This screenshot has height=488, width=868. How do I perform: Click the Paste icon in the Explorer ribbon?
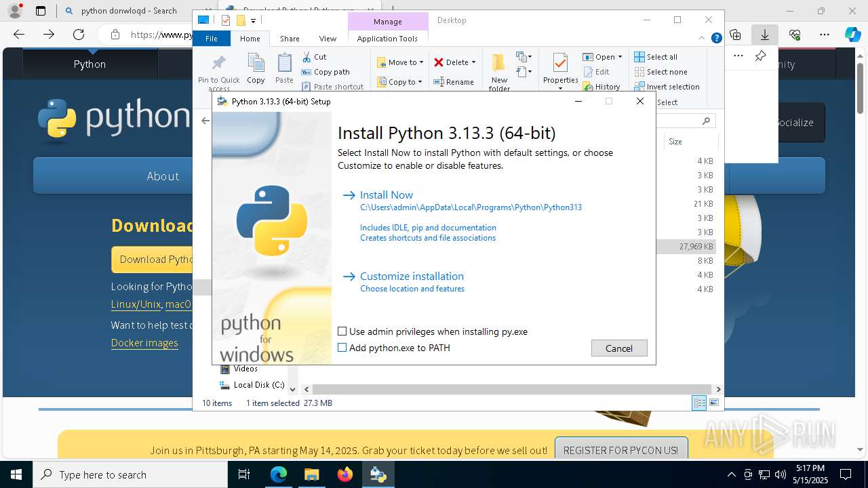click(x=284, y=68)
